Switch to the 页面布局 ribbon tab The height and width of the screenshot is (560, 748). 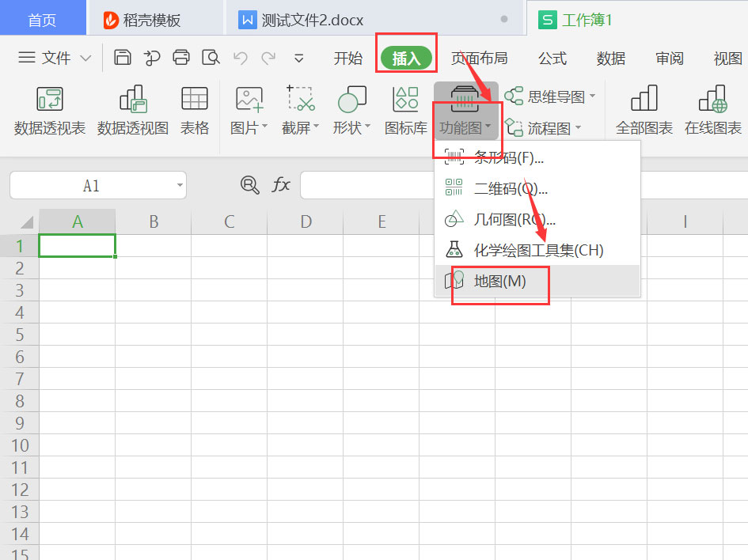[480, 58]
